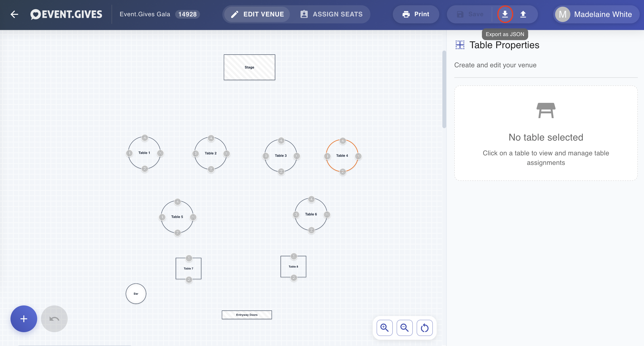Undo the last change
The height and width of the screenshot is (346, 644).
[54, 319]
